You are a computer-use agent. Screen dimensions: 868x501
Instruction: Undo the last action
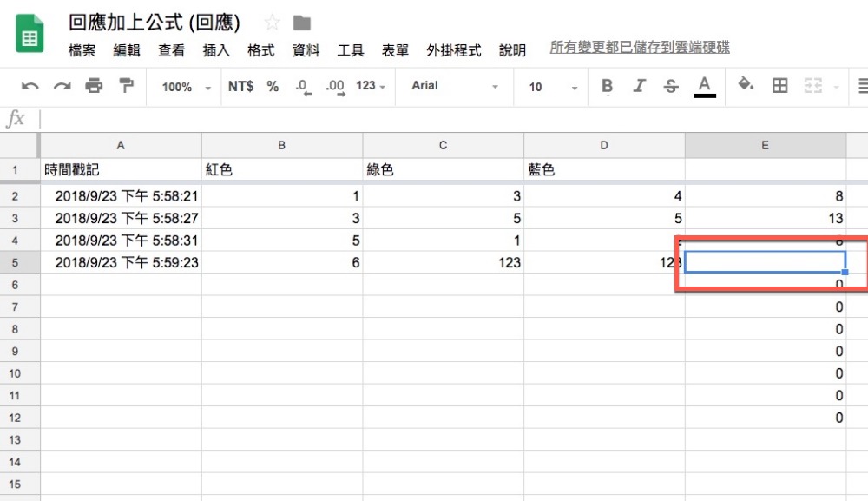(30, 86)
